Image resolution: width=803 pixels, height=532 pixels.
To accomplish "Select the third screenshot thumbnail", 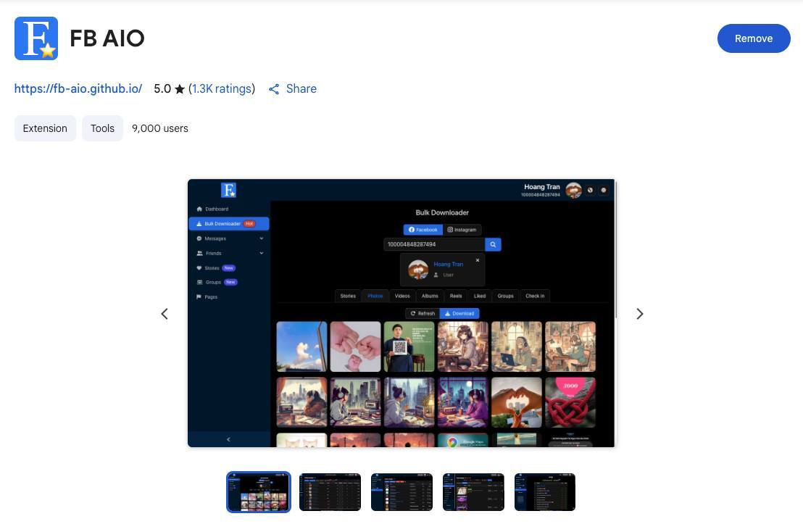I will point(402,492).
